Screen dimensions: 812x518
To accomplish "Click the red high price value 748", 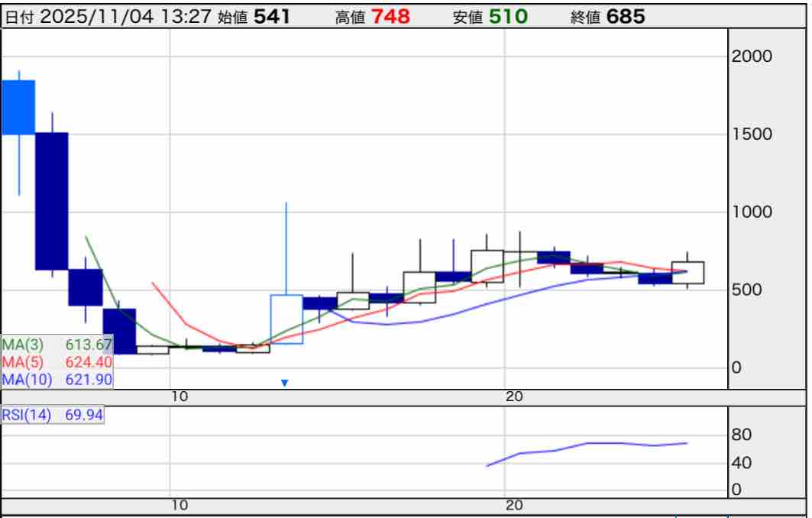I will coord(390,17).
